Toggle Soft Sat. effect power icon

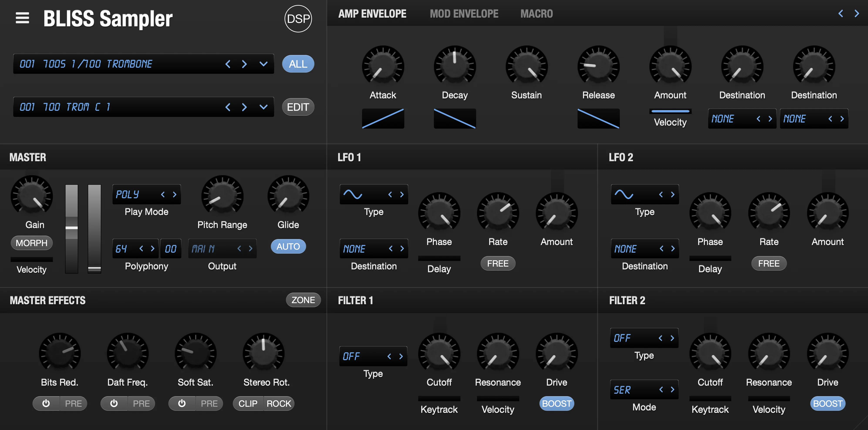point(182,403)
